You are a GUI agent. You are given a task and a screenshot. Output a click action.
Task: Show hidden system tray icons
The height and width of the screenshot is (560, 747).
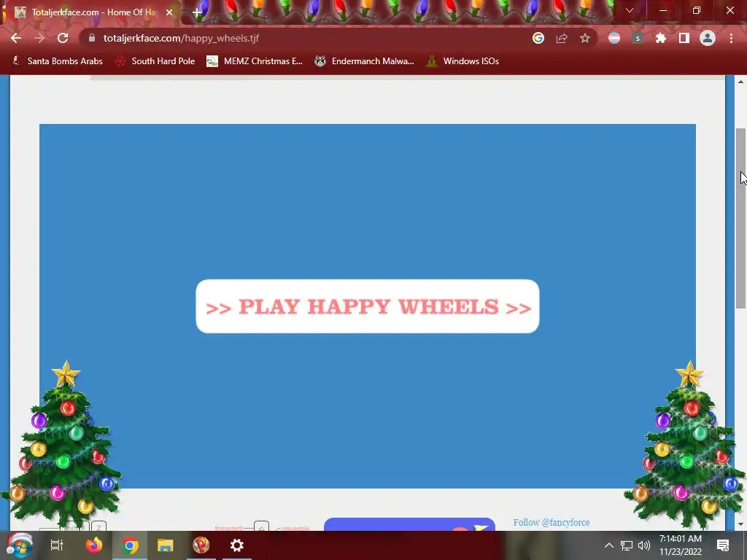click(x=609, y=545)
